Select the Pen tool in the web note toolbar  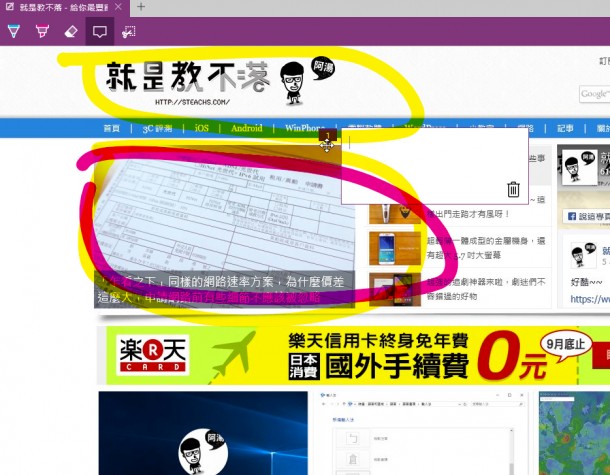click(x=14, y=31)
